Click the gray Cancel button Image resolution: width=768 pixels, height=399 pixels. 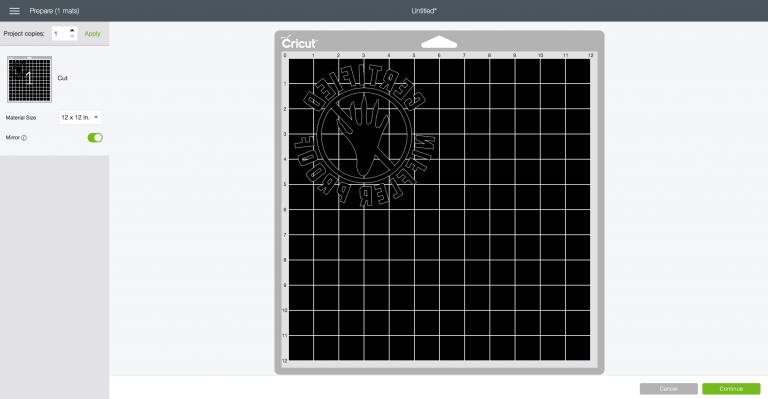tap(669, 389)
